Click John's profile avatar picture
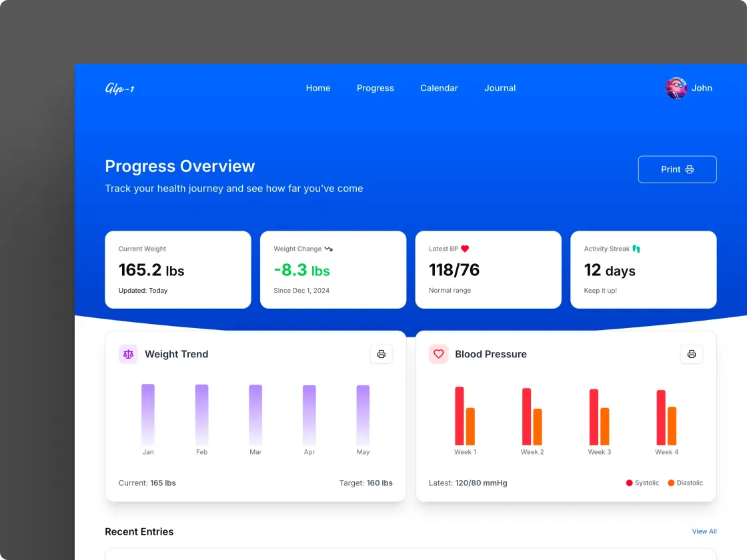The width and height of the screenshot is (747, 560). (x=676, y=88)
